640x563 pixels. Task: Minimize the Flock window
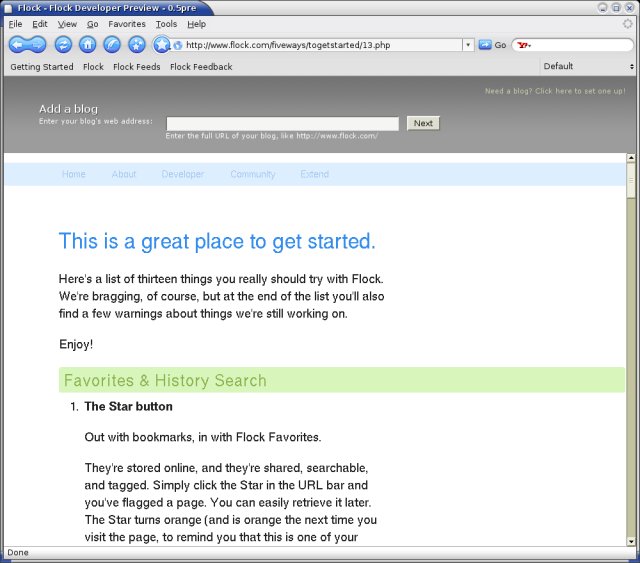pyautogui.click(x=603, y=8)
